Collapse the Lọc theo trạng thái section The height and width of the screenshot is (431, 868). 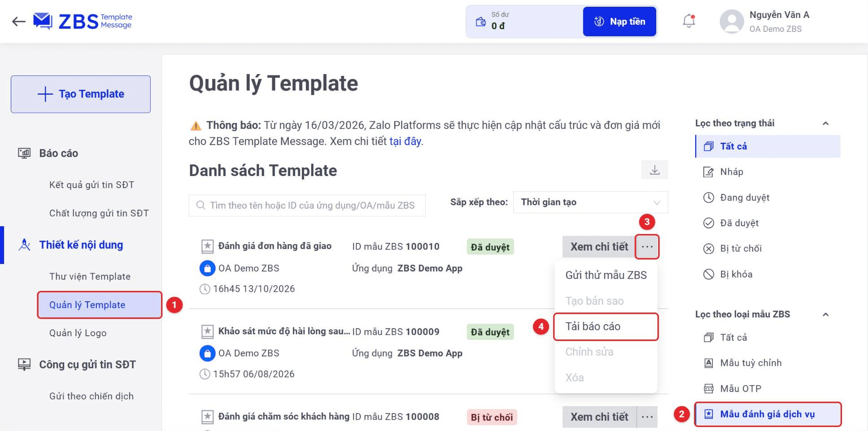pos(825,123)
